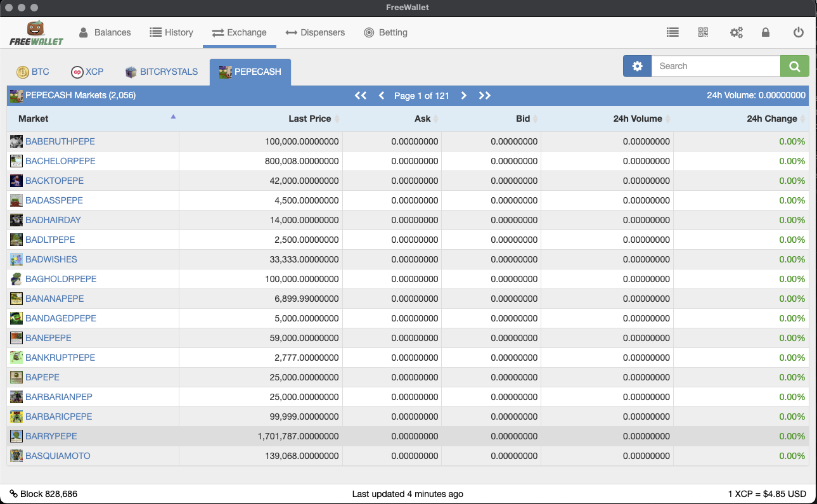
Task: Click the BAPEPE asset thumbnail icon
Action: [16, 377]
